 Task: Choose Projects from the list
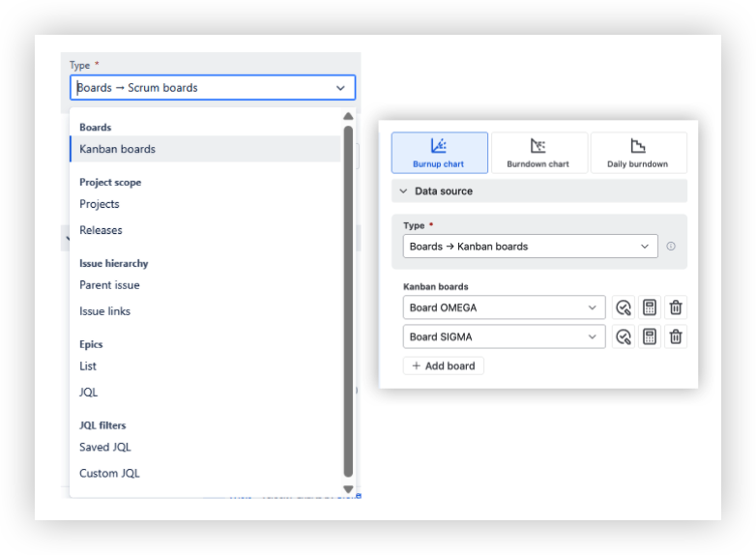tap(205, 204)
